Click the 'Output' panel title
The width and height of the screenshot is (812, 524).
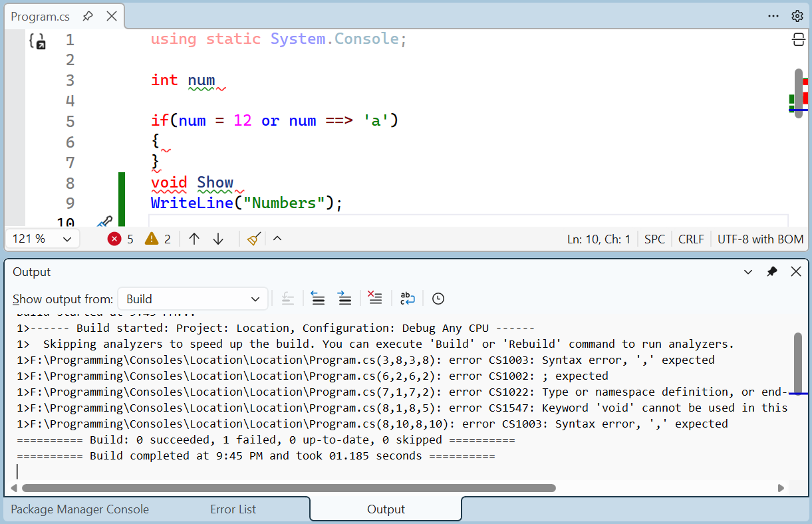(x=32, y=272)
